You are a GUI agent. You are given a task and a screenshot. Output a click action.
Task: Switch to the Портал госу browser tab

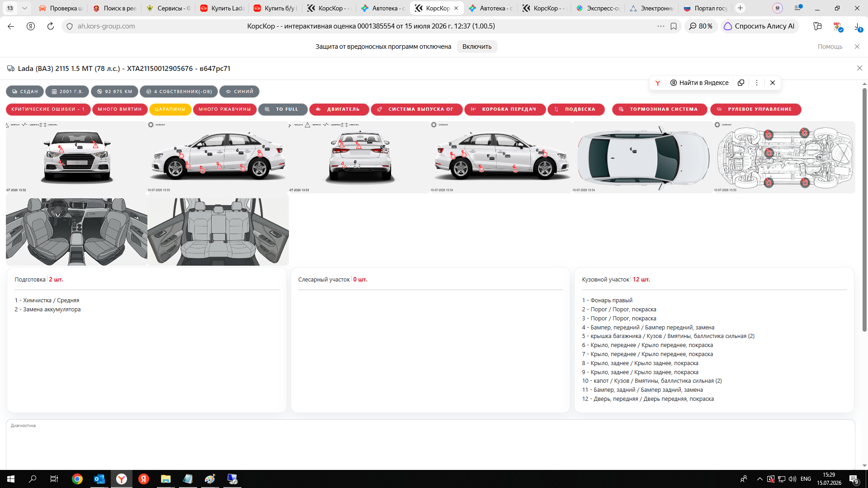click(705, 8)
